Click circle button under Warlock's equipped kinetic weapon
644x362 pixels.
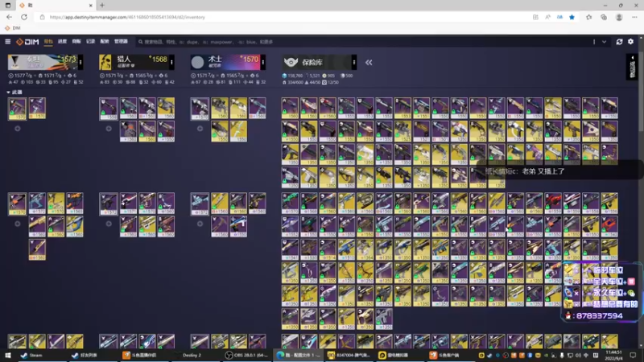[200, 129]
